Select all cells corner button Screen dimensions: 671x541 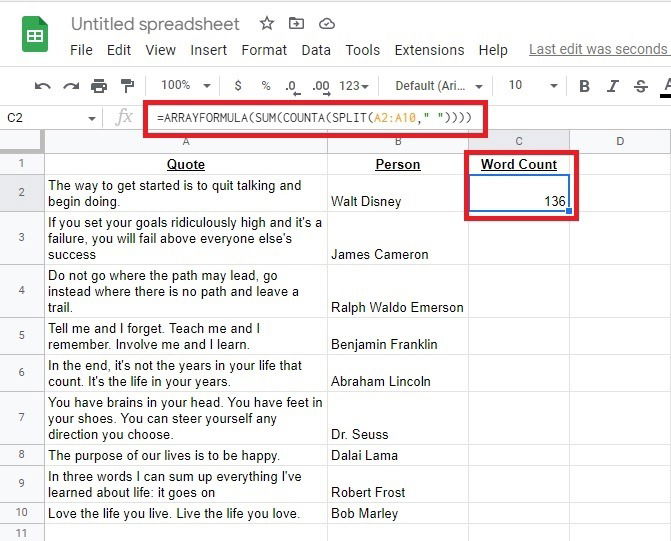pyautogui.click(x=21, y=142)
